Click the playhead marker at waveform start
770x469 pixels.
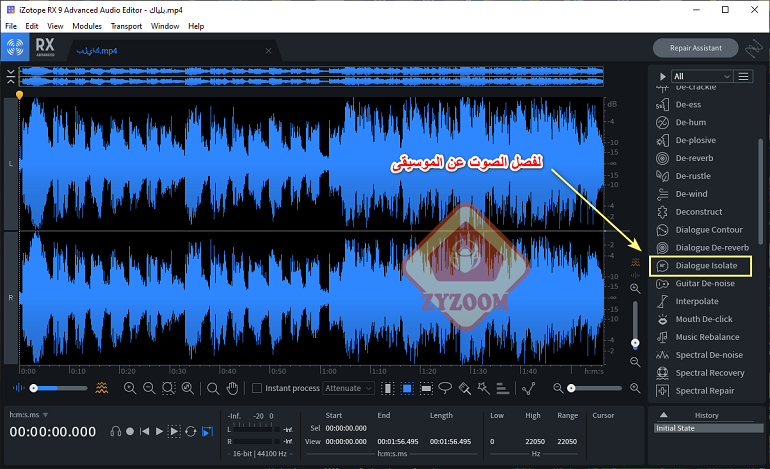(x=20, y=95)
